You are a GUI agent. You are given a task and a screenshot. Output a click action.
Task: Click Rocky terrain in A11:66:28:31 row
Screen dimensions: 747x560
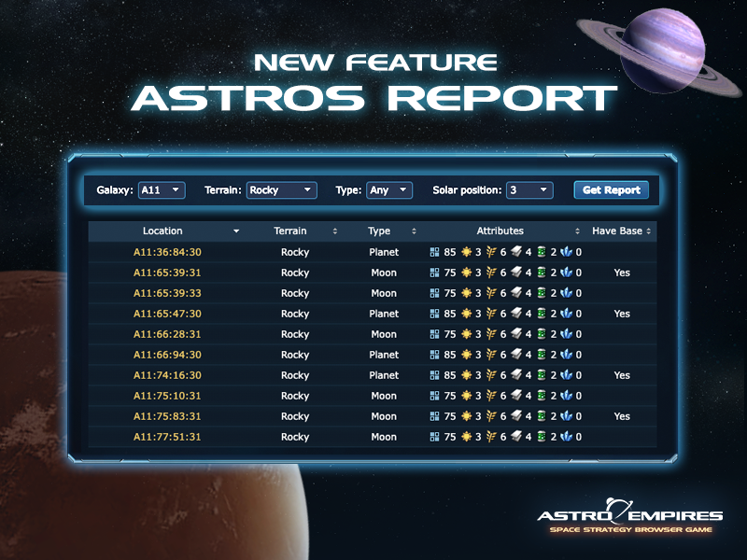pos(295,334)
